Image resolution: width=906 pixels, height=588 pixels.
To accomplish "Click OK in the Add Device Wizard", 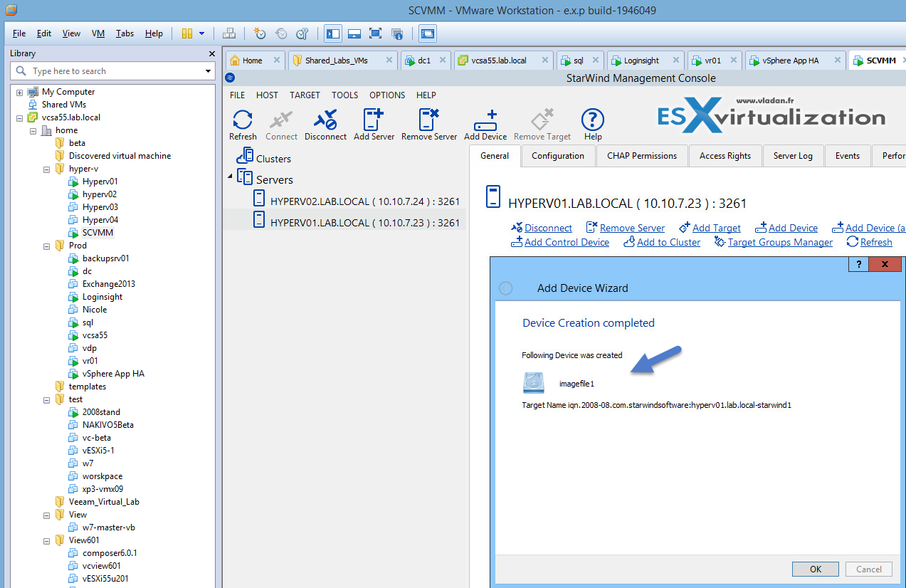I will [x=815, y=569].
